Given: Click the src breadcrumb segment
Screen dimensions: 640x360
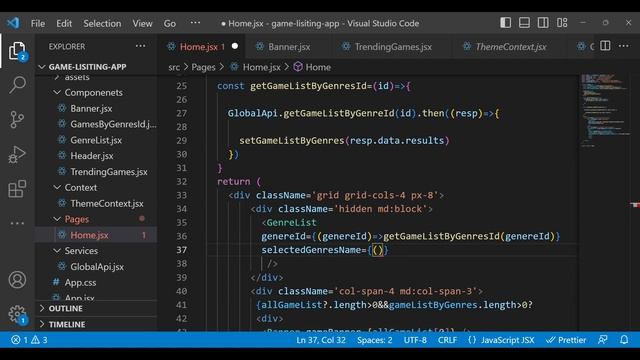Looking at the screenshot, I should [174, 67].
